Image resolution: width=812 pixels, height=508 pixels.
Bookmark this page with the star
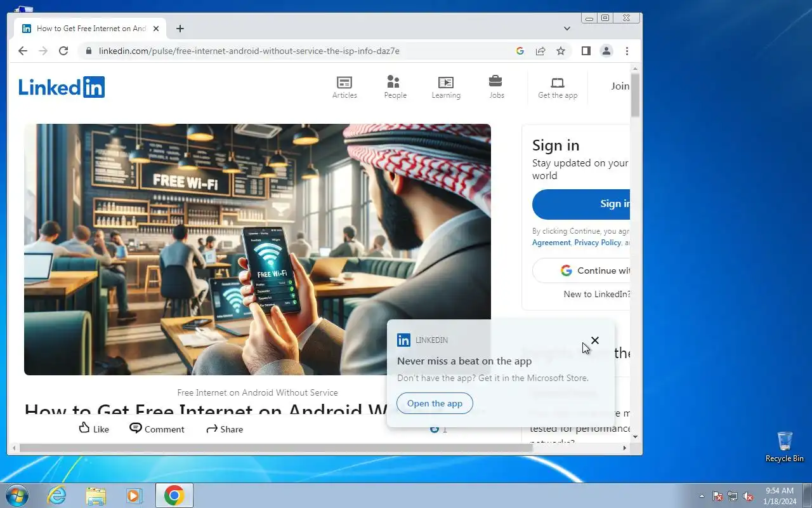[561, 51]
